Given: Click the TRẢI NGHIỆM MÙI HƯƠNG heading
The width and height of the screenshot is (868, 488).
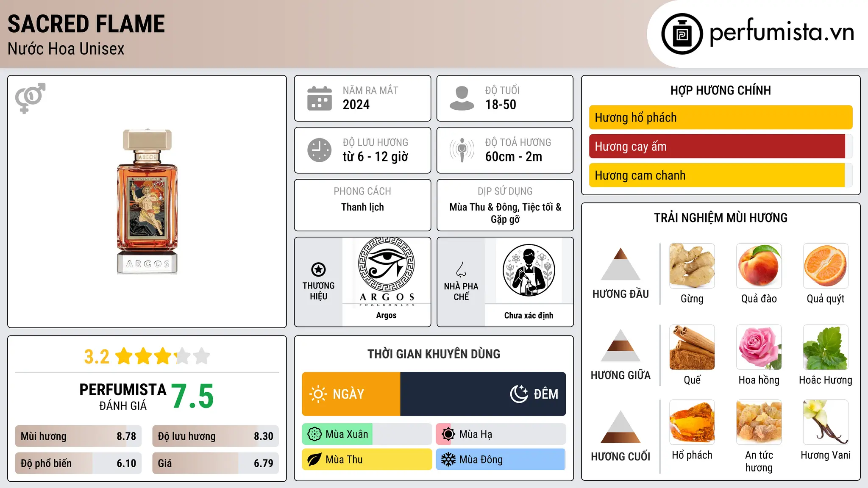Looking at the screenshot, I should click(721, 218).
